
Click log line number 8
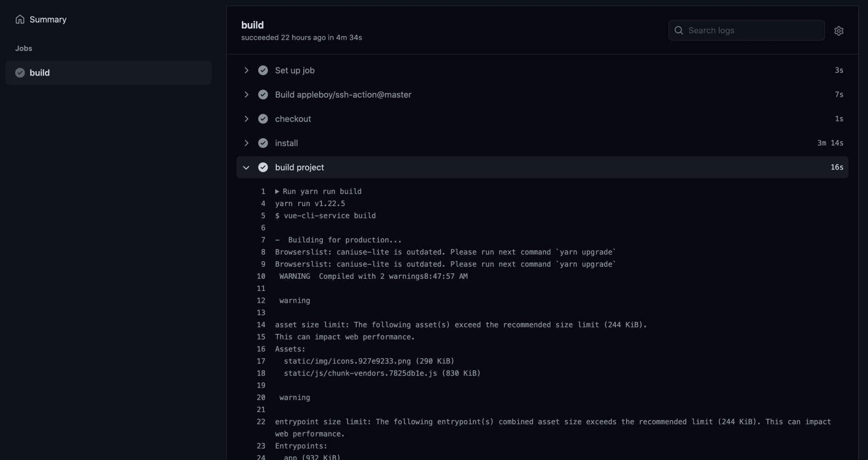tap(263, 252)
